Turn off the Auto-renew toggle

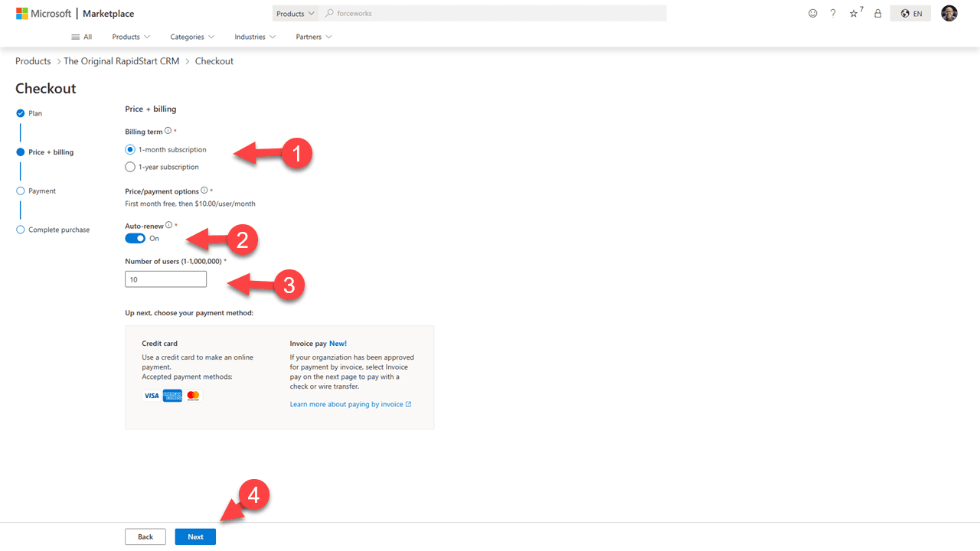136,238
